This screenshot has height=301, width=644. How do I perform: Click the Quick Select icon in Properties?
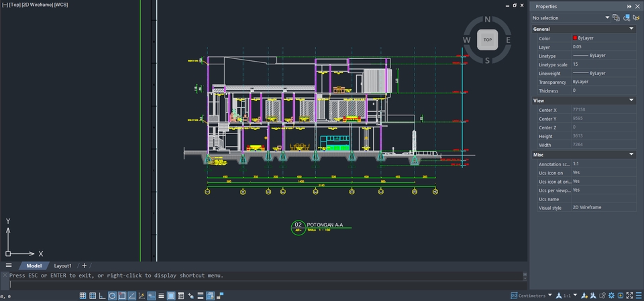[635, 17]
